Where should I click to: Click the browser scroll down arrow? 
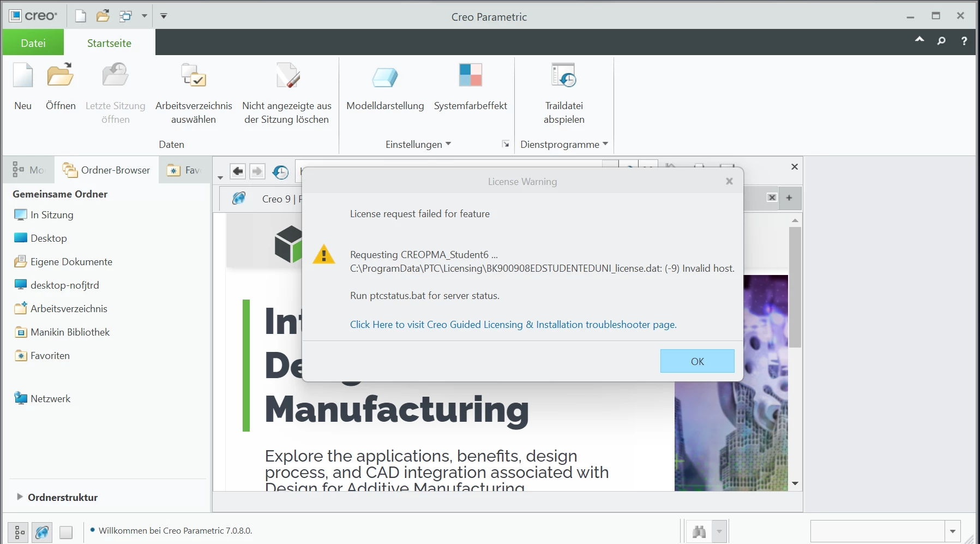tap(795, 483)
